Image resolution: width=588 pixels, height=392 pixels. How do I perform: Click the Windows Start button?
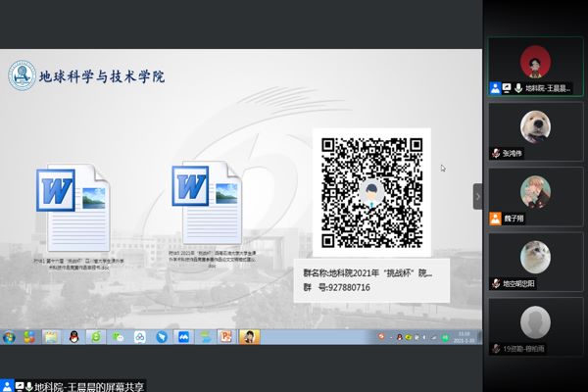(9, 337)
